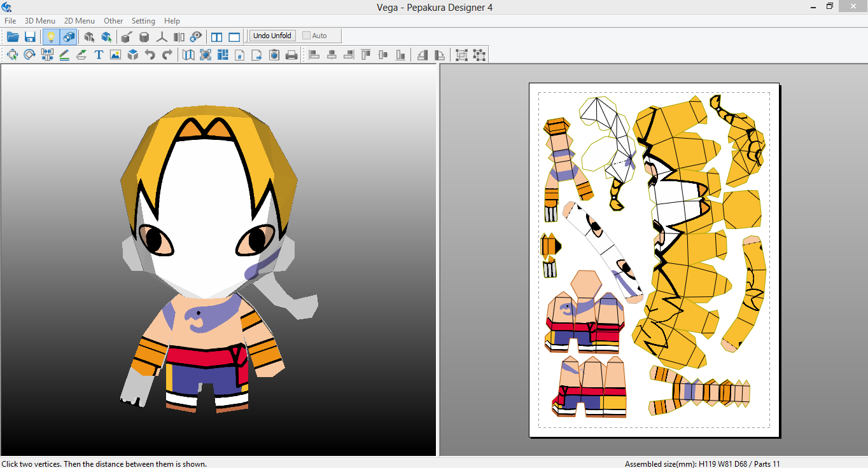Select the move parts tool
This screenshot has height=468, width=868.
tap(13, 55)
